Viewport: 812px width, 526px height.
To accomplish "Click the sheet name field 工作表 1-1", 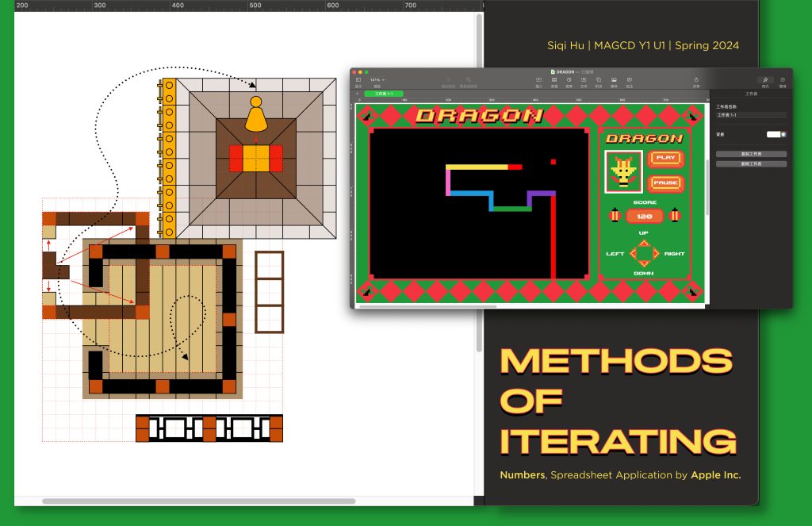I will (x=751, y=115).
